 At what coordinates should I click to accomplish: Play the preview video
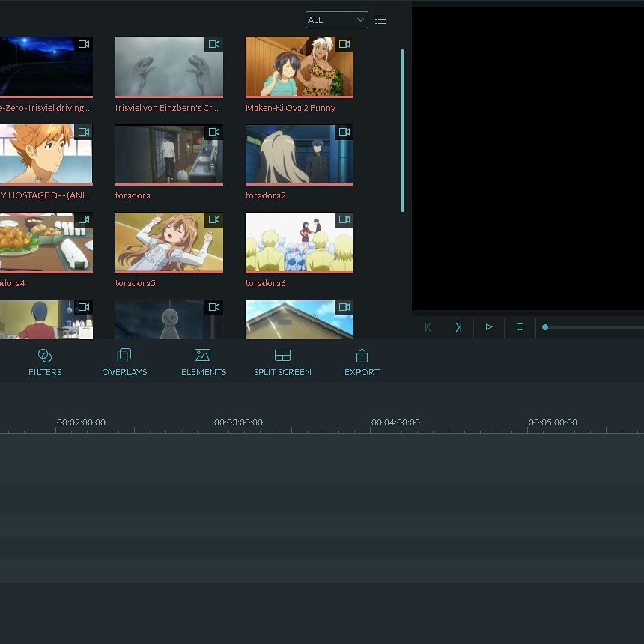(x=489, y=327)
